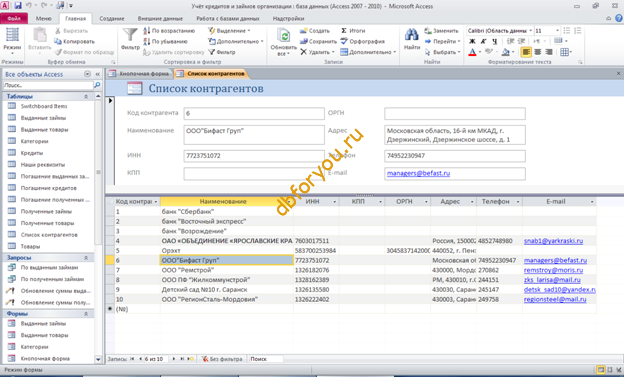624x377 pixels.
Task: Open background fill color bucket
Action: point(505,52)
